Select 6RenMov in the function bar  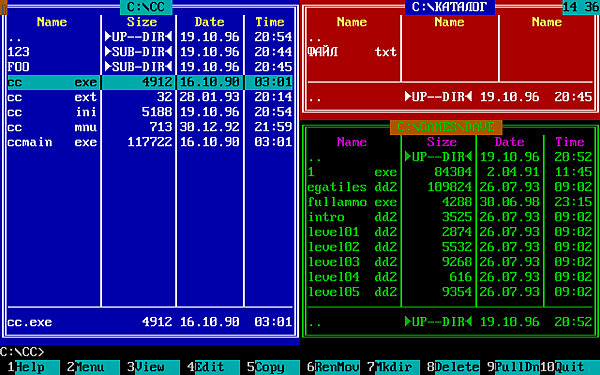pyautogui.click(x=330, y=367)
